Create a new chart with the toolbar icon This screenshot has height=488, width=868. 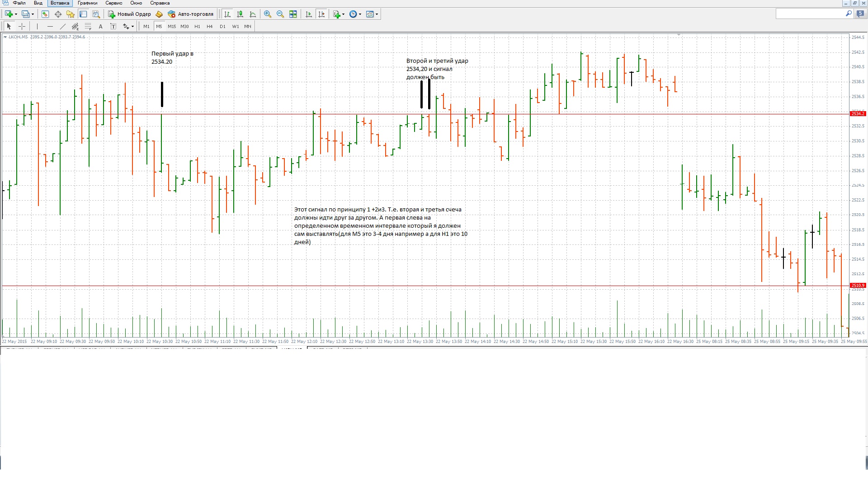coord(8,14)
